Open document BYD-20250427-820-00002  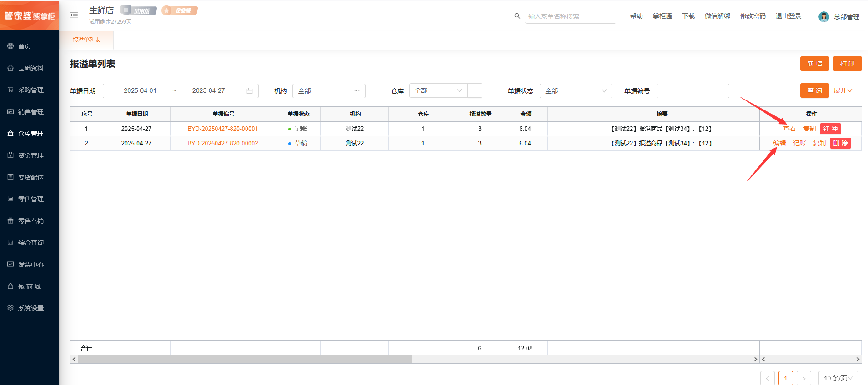pos(222,143)
